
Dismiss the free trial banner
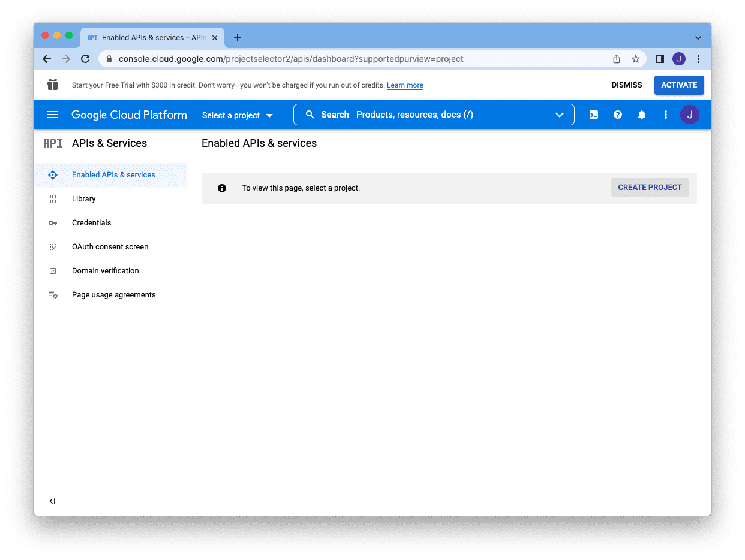627,85
